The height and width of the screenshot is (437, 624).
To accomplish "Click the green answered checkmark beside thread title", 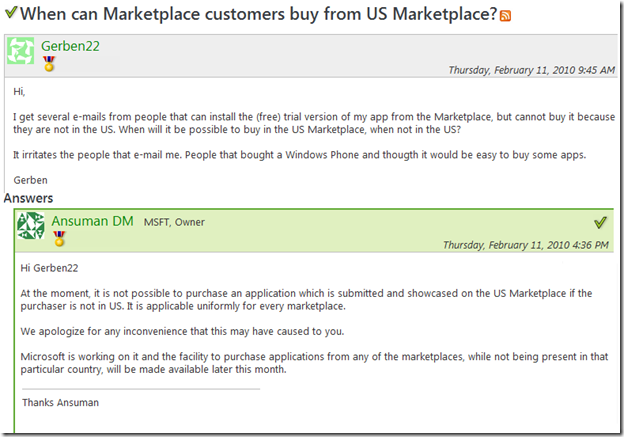I will (11, 12).
